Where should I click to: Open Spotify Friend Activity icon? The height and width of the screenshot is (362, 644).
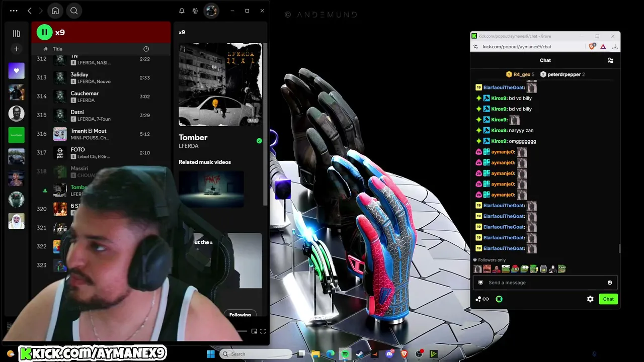(x=195, y=11)
